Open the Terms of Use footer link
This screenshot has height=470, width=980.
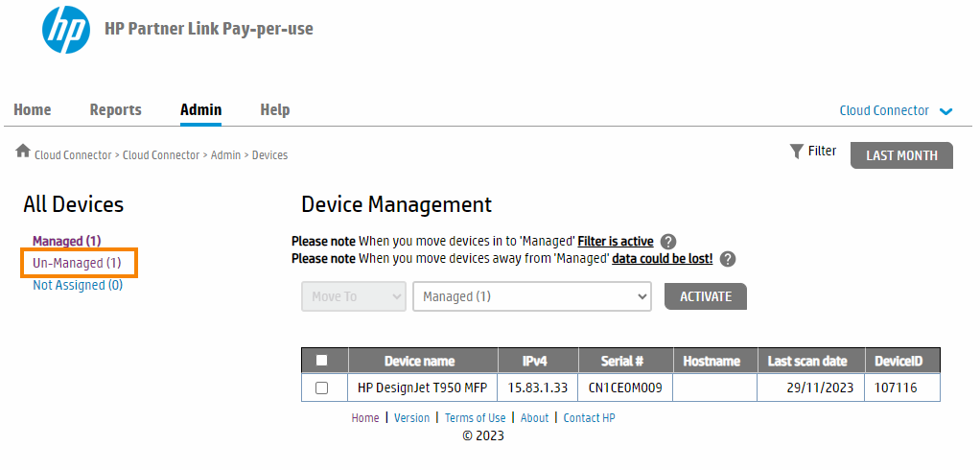click(x=475, y=418)
